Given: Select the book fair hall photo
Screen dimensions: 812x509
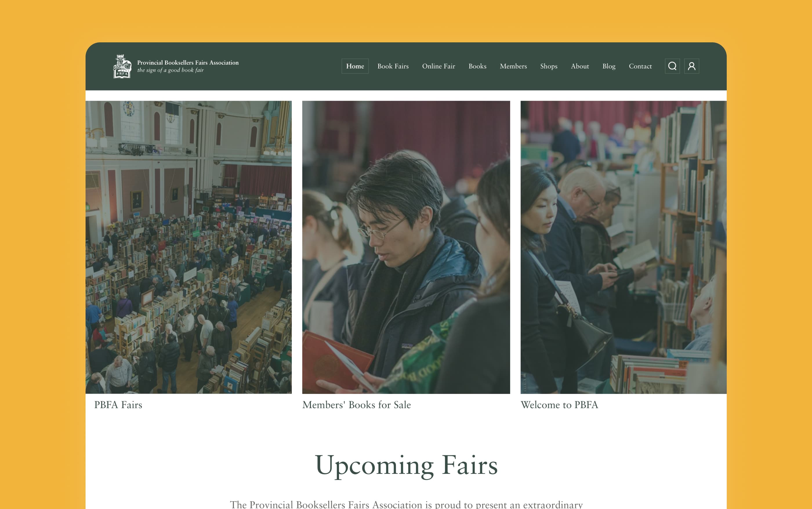Looking at the screenshot, I should [188, 247].
